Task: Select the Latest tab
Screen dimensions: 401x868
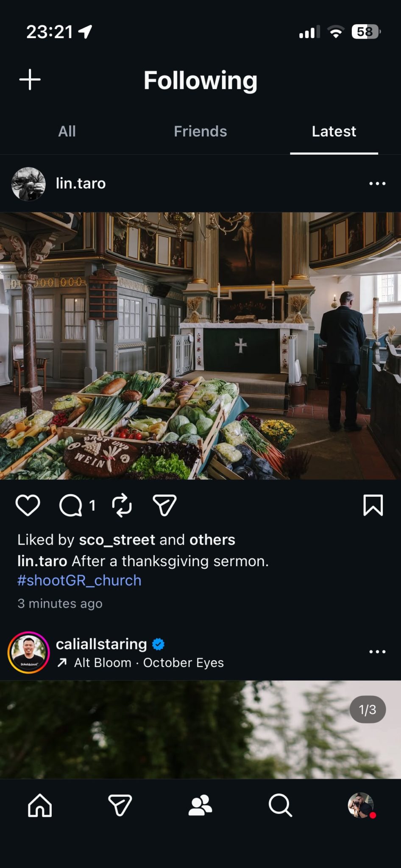Action: click(x=334, y=131)
